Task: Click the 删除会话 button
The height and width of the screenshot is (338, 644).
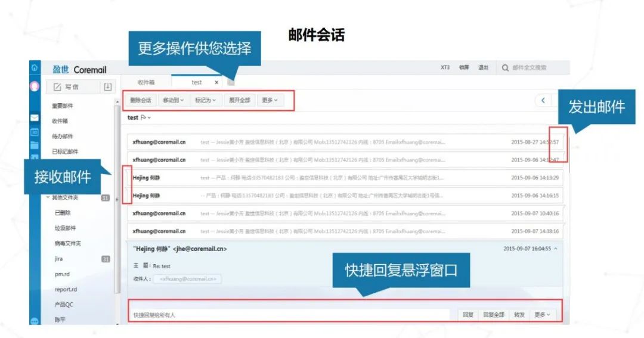Action: 140,100
